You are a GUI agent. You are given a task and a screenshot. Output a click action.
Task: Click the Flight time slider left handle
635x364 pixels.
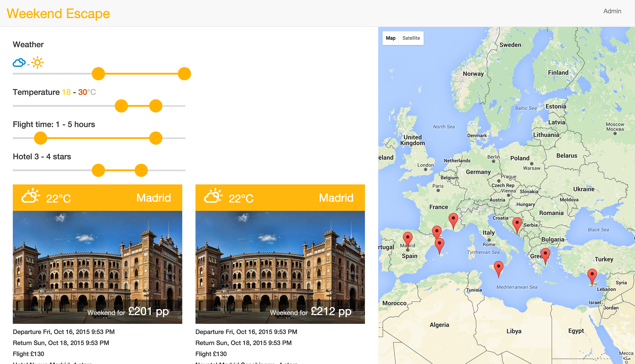click(41, 138)
